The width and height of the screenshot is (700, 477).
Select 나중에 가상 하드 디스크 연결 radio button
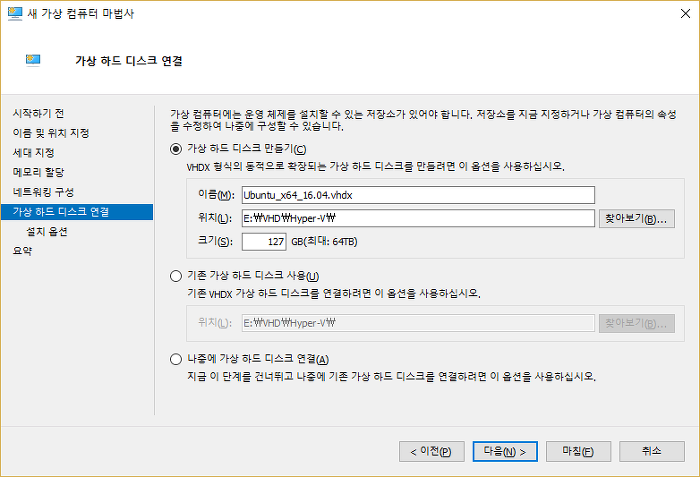(176, 359)
